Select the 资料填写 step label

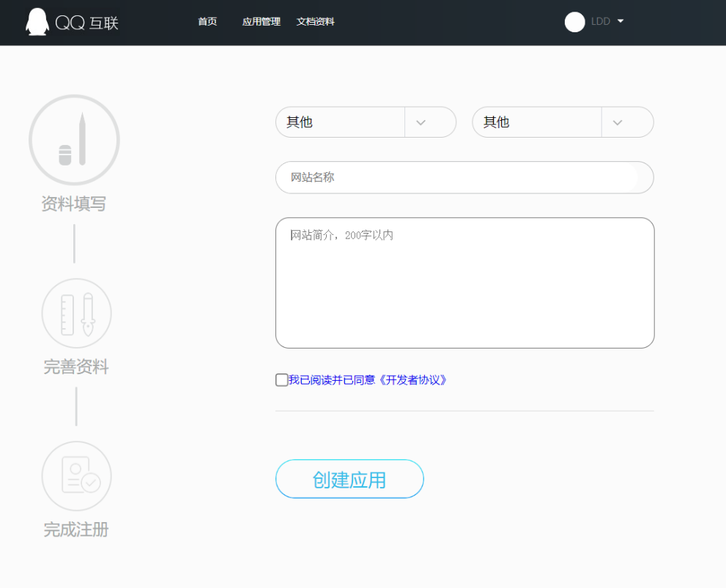click(x=74, y=204)
